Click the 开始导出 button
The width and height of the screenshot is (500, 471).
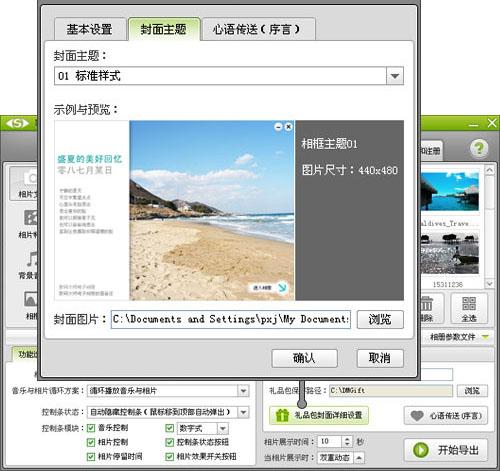[446, 450]
